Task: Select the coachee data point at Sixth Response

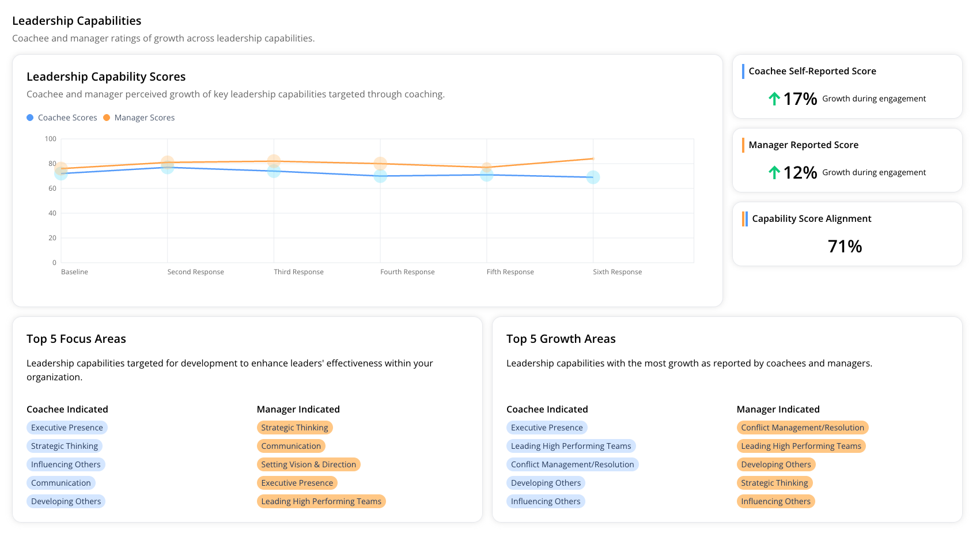Action: pyautogui.click(x=593, y=177)
